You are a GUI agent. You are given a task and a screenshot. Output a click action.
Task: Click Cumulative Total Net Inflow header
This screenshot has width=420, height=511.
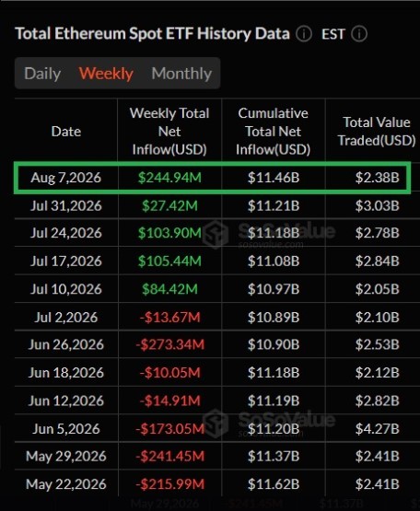point(274,132)
